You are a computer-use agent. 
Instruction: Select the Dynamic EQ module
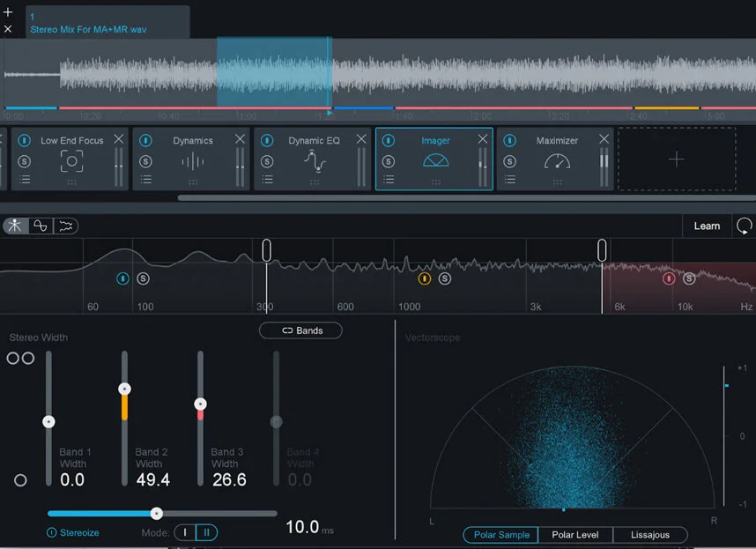[314, 139]
